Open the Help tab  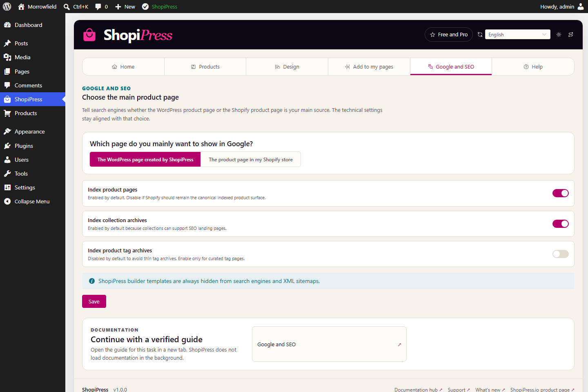click(533, 67)
